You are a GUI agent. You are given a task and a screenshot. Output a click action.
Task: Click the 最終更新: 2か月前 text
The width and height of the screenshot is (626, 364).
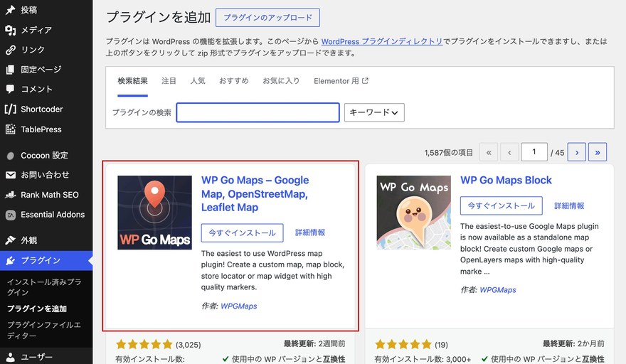(573, 343)
